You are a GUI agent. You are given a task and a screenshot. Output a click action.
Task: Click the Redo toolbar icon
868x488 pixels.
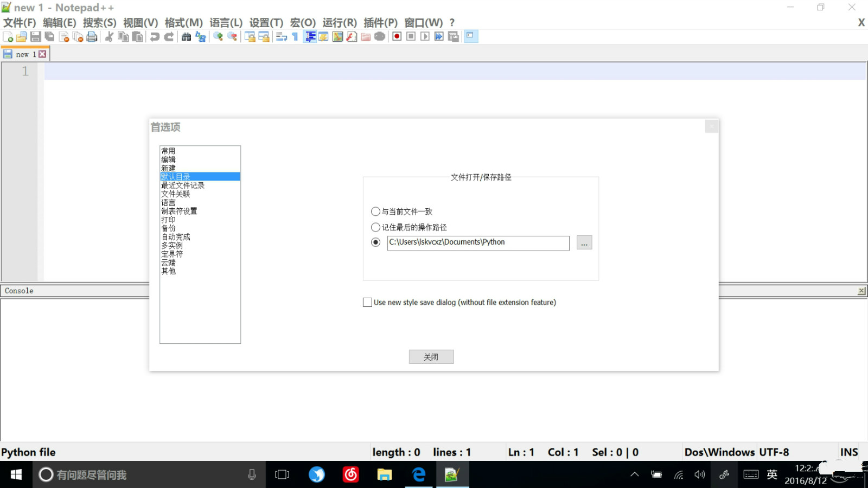tap(169, 36)
